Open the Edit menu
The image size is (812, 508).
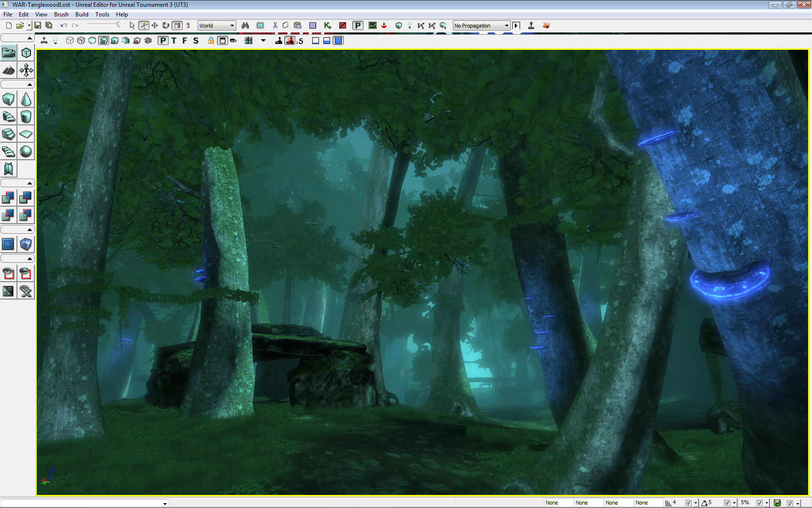click(x=24, y=15)
